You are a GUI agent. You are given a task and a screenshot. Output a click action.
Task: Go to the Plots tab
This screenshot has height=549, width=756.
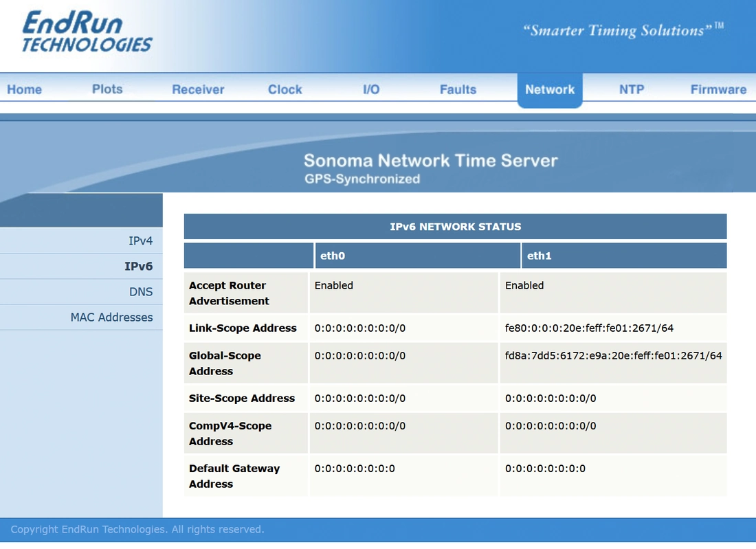point(107,89)
